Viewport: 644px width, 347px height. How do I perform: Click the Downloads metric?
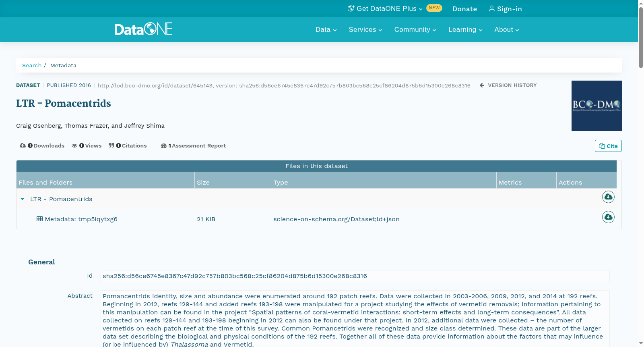point(42,145)
